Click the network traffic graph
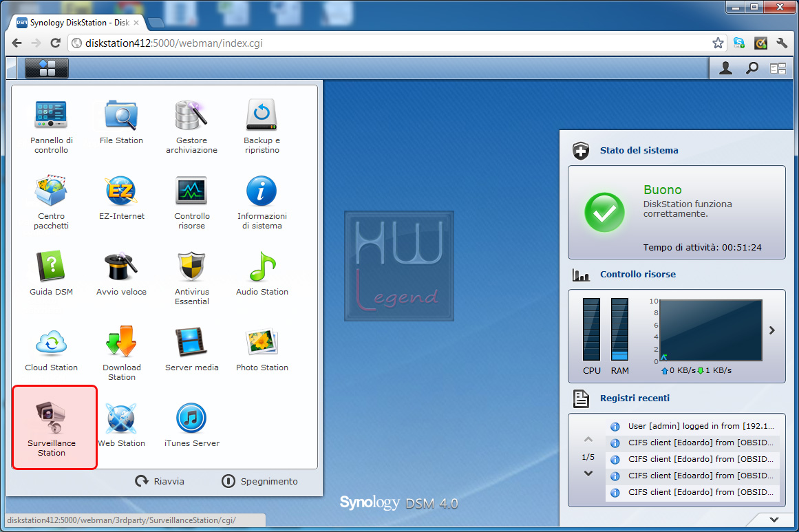Screen dimensions: 799x532 point(711,330)
